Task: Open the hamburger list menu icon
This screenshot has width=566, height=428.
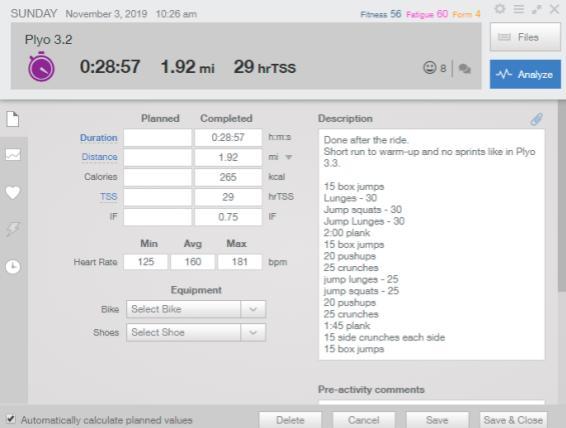Action: [519, 9]
